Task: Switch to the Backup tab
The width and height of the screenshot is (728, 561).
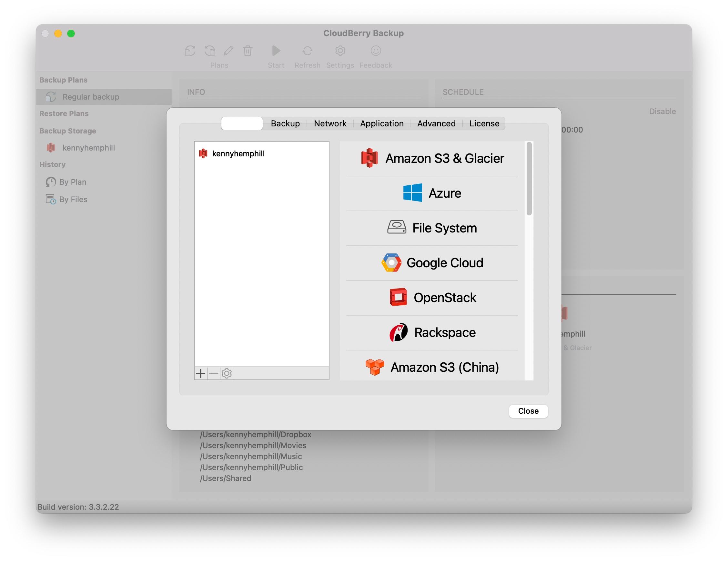Action: point(285,123)
